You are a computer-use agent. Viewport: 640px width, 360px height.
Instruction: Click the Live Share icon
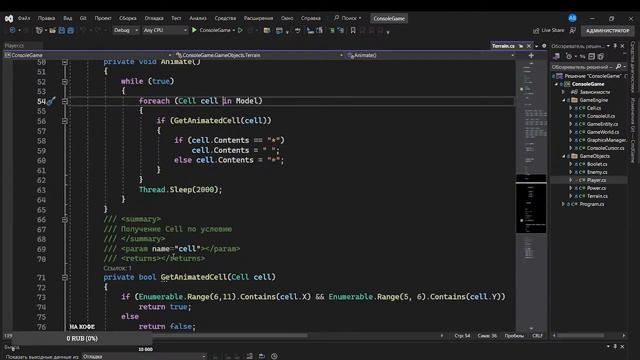click(x=536, y=31)
